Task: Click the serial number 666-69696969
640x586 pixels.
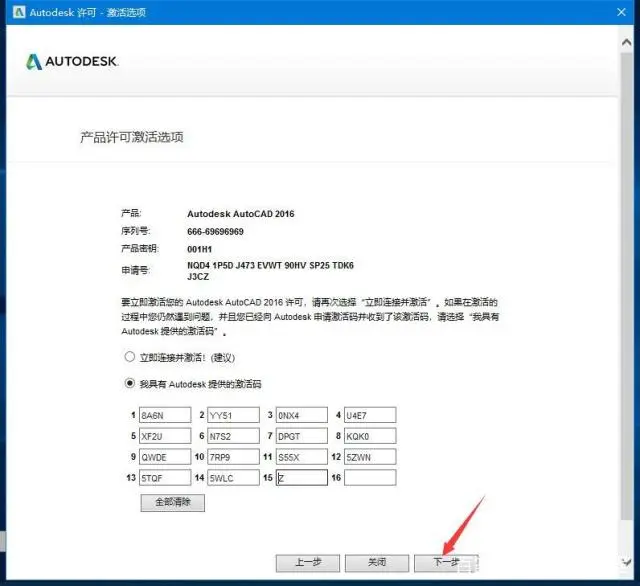Action: pos(215,231)
